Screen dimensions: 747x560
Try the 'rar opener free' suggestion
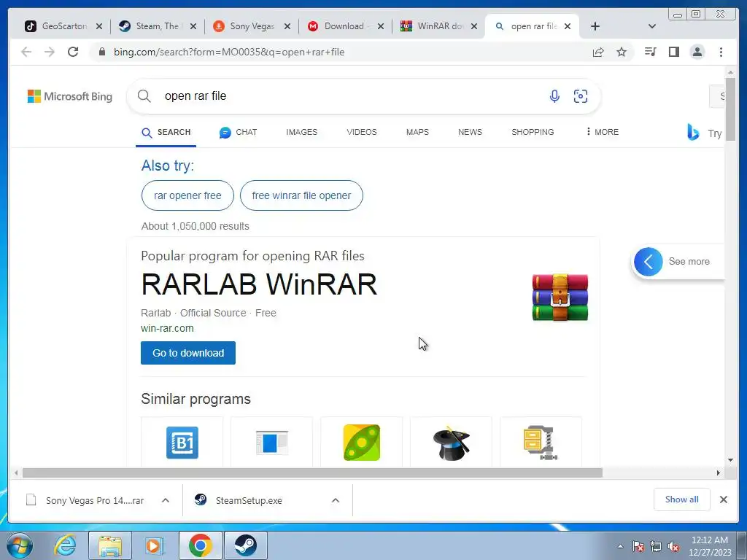[x=187, y=195]
